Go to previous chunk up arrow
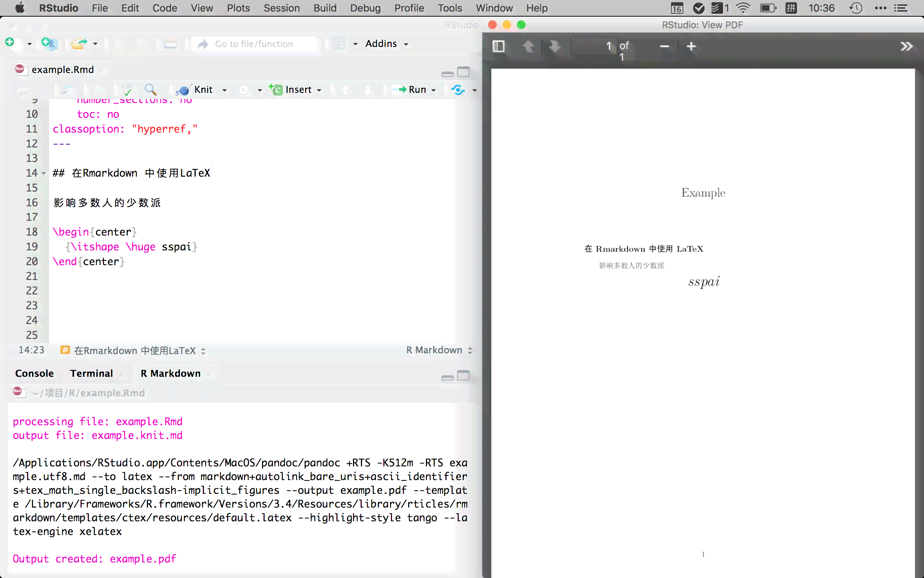The image size is (924, 578). click(x=345, y=90)
